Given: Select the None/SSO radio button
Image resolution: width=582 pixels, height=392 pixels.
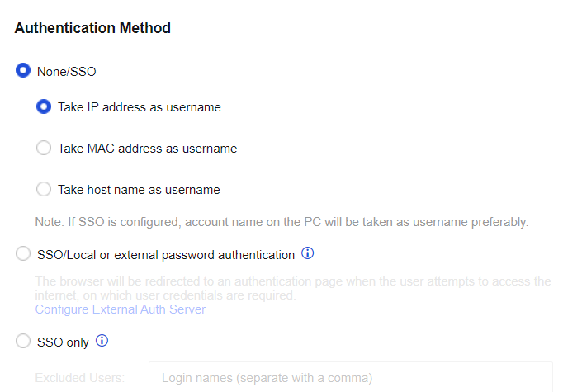Looking at the screenshot, I should pos(24,71).
